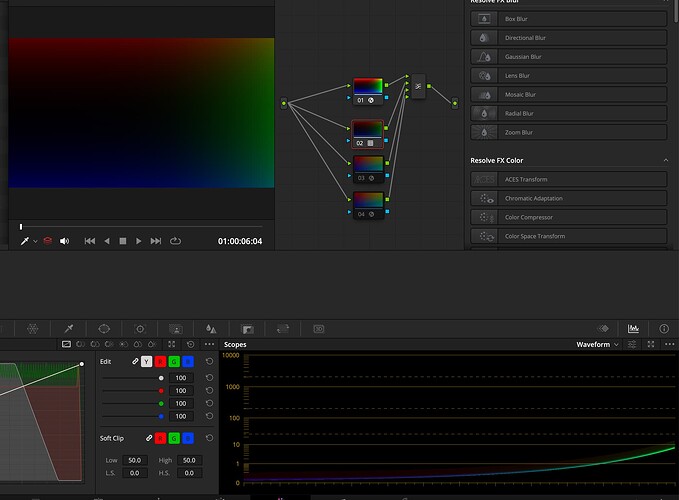
Task: Open the Keyframes palette diamond icon
Action: 603,328
